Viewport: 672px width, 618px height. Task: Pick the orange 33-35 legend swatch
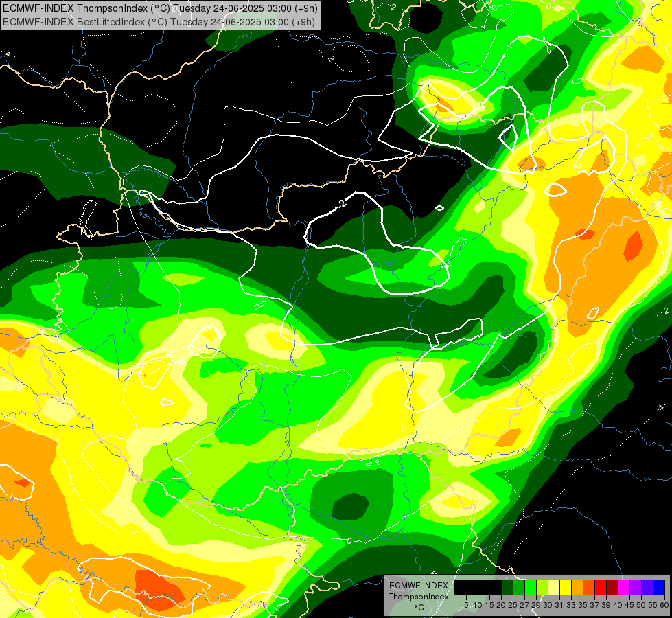[x=577, y=587]
